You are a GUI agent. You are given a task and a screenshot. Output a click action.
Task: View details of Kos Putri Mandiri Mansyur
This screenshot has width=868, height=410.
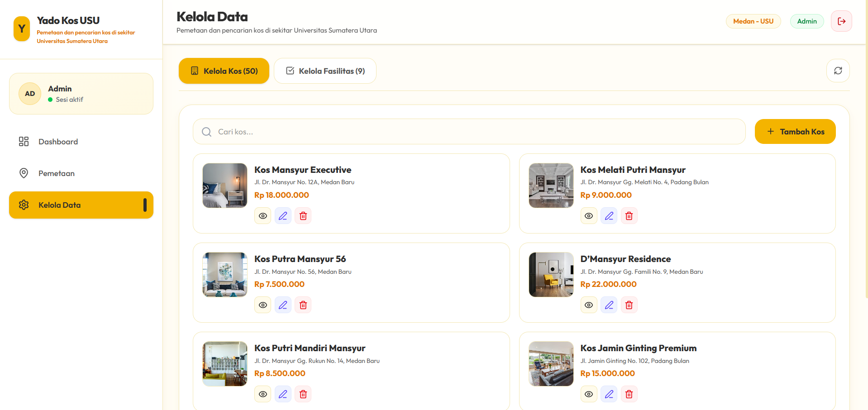pyautogui.click(x=263, y=394)
